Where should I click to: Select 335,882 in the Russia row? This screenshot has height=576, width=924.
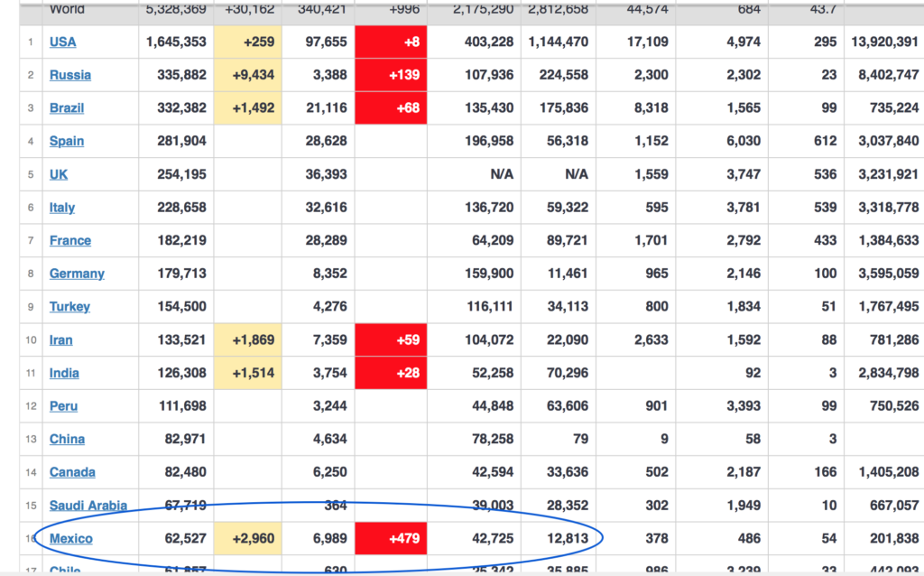(181, 75)
